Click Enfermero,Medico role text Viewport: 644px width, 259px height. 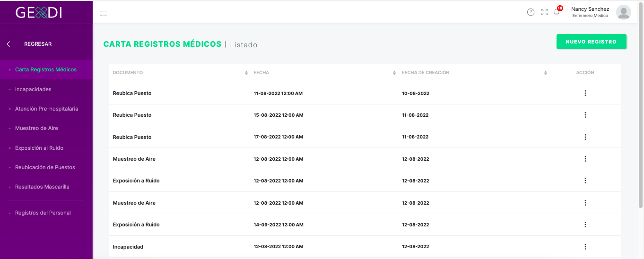tap(590, 16)
